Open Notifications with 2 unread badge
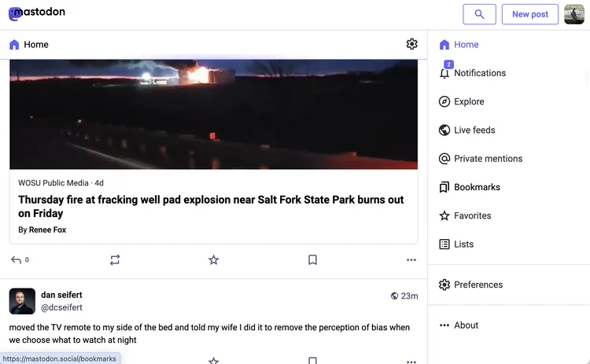This screenshot has width=590, height=364. click(479, 73)
